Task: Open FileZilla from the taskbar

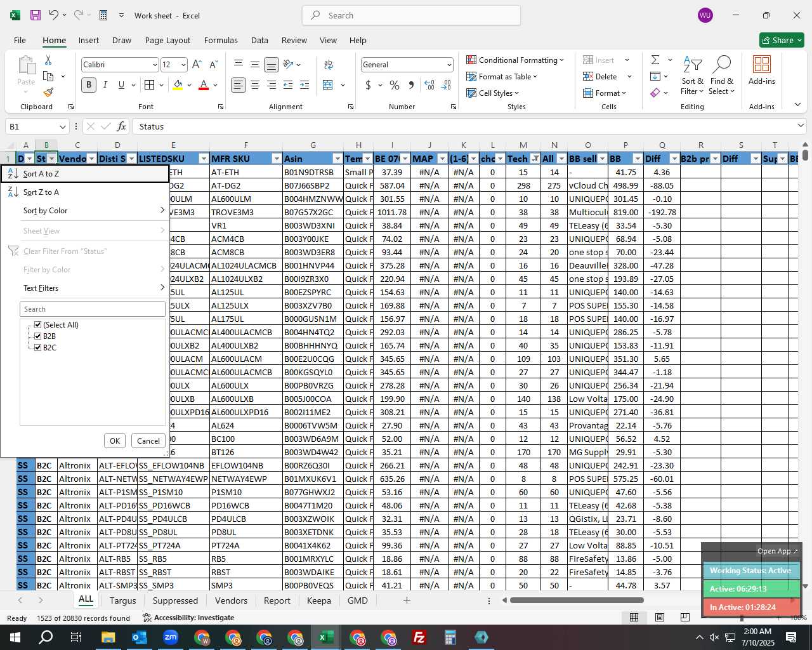Action: pyautogui.click(x=419, y=637)
